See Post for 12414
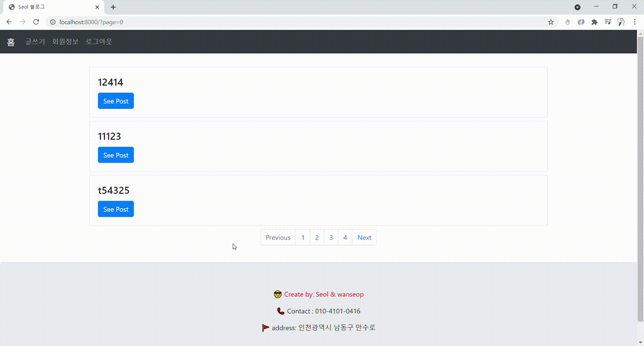644x346 pixels. (116, 101)
